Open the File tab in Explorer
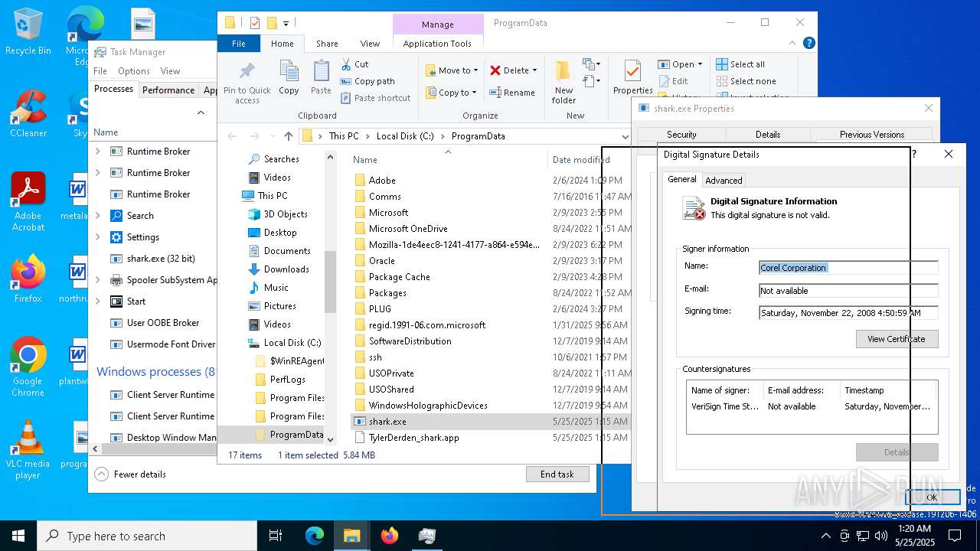 click(239, 44)
